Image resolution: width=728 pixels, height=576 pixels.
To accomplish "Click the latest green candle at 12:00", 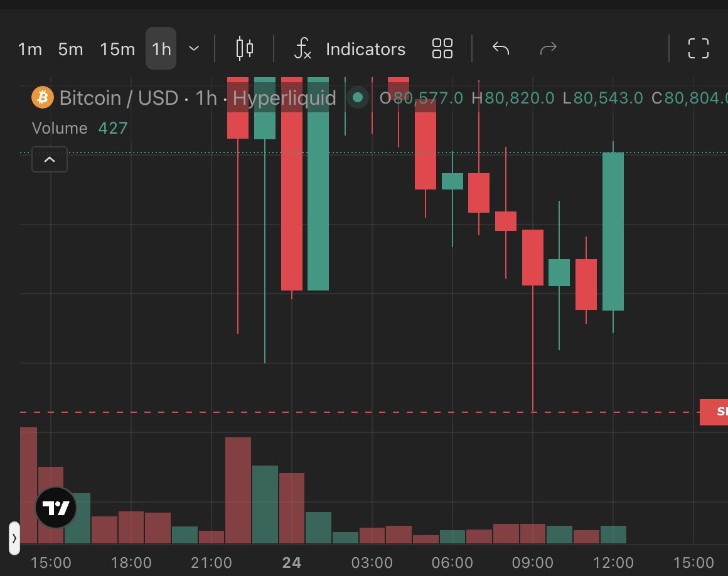I will click(x=613, y=231).
